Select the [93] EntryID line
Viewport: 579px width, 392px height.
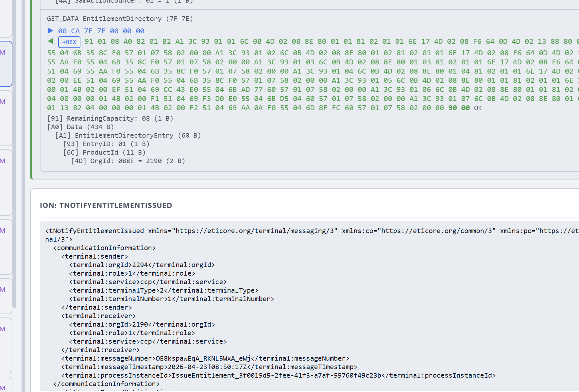(x=106, y=144)
